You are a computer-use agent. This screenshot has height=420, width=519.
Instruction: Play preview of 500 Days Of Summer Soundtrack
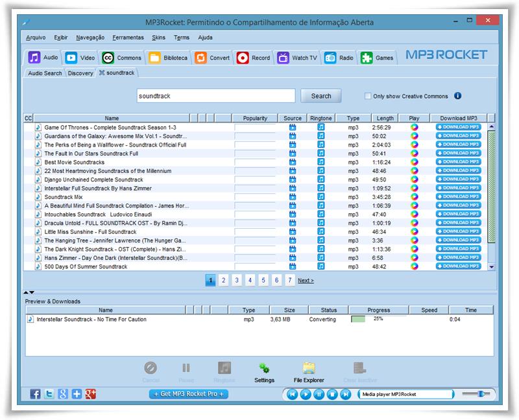coord(414,266)
